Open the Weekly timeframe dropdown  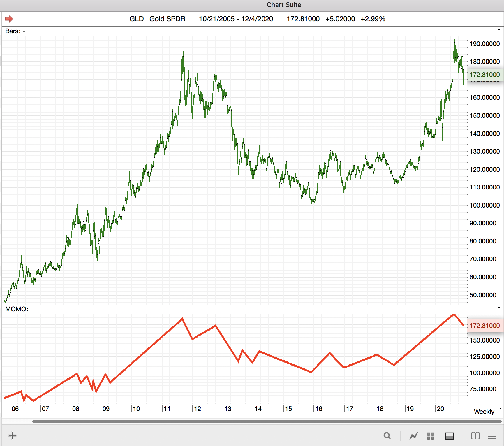(500, 408)
